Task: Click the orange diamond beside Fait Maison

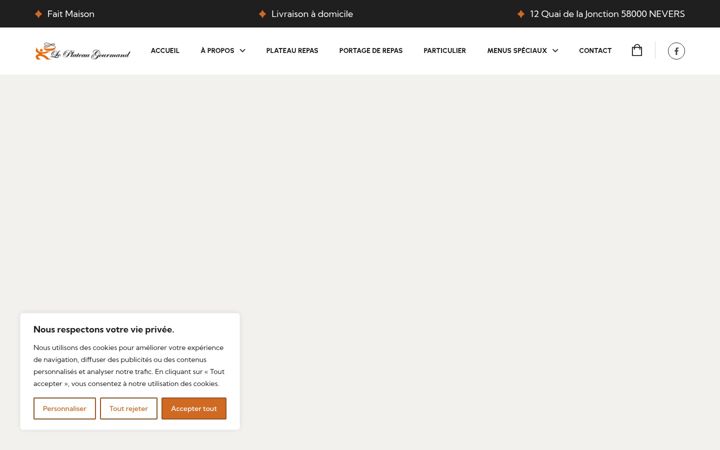Action: click(x=39, y=14)
